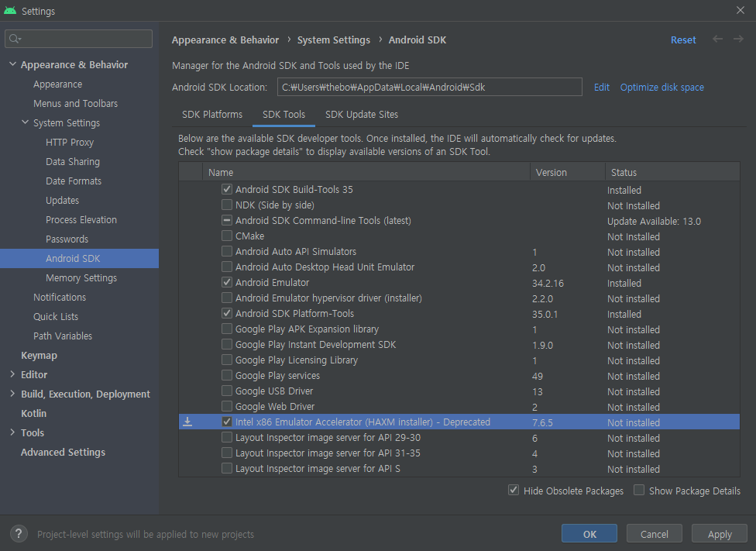Expand the Tools section
756x551 pixels.
point(12,432)
